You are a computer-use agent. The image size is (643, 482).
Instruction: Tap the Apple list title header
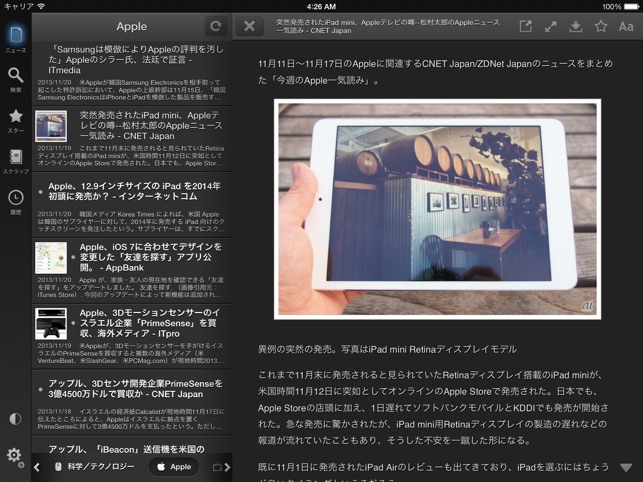(x=131, y=26)
